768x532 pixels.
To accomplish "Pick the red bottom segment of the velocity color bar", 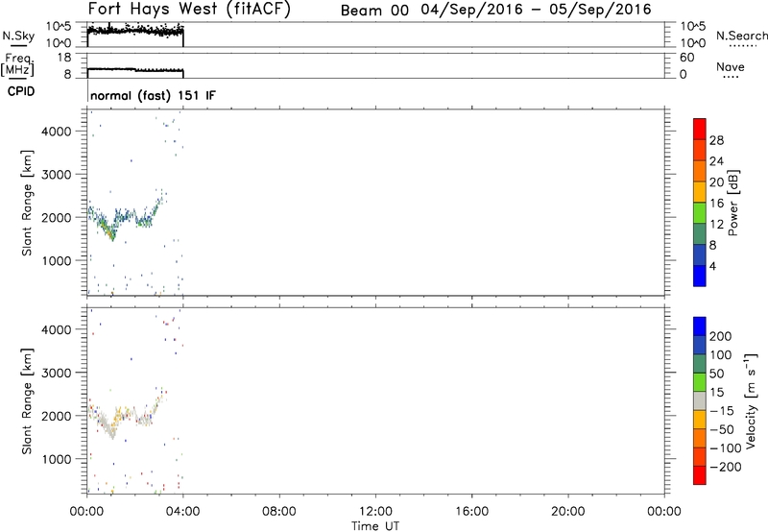I will 700,475.
